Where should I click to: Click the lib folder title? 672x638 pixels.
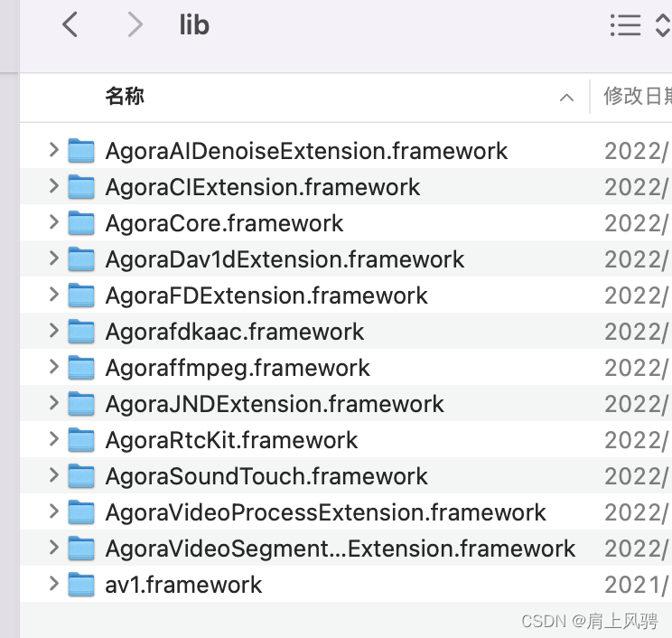click(x=194, y=25)
